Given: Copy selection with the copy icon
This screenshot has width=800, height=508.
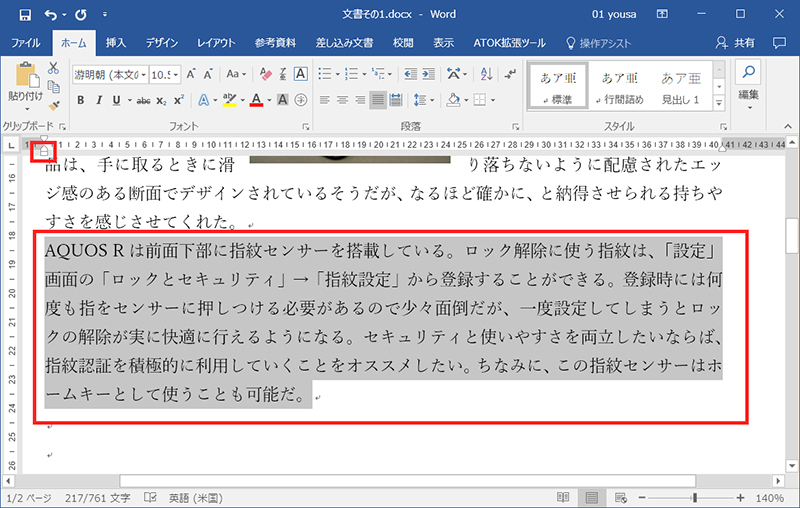Looking at the screenshot, I should point(53,87).
